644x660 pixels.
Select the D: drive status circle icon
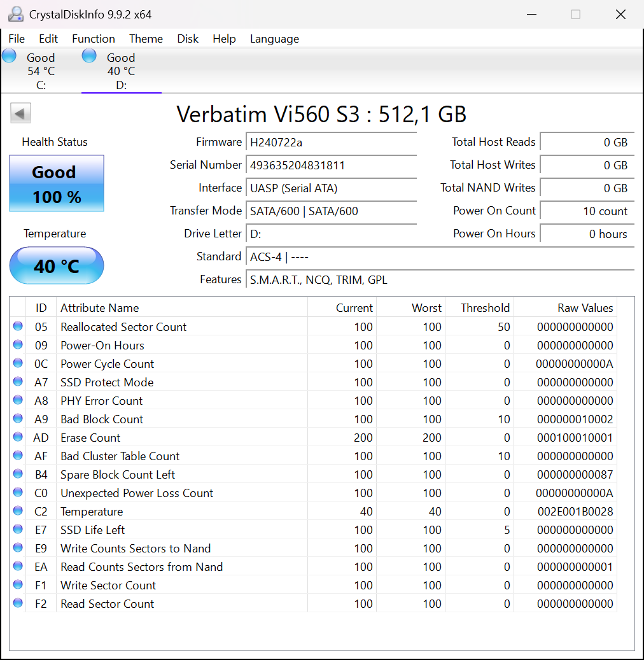pyautogui.click(x=89, y=55)
